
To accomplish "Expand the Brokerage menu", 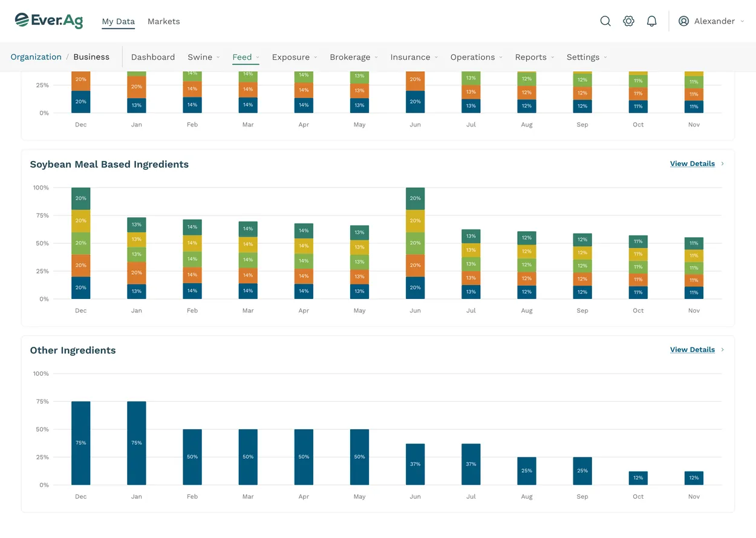I will pyautogui.click(x=354, y=57).
